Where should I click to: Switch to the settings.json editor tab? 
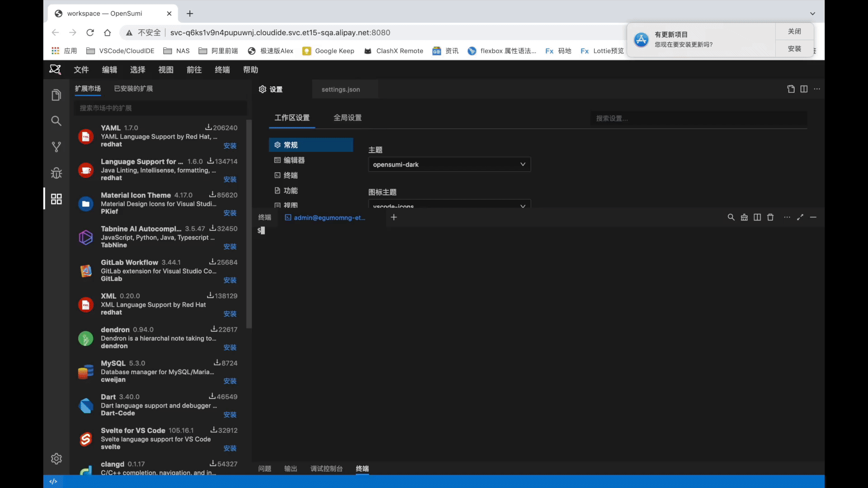345,89
